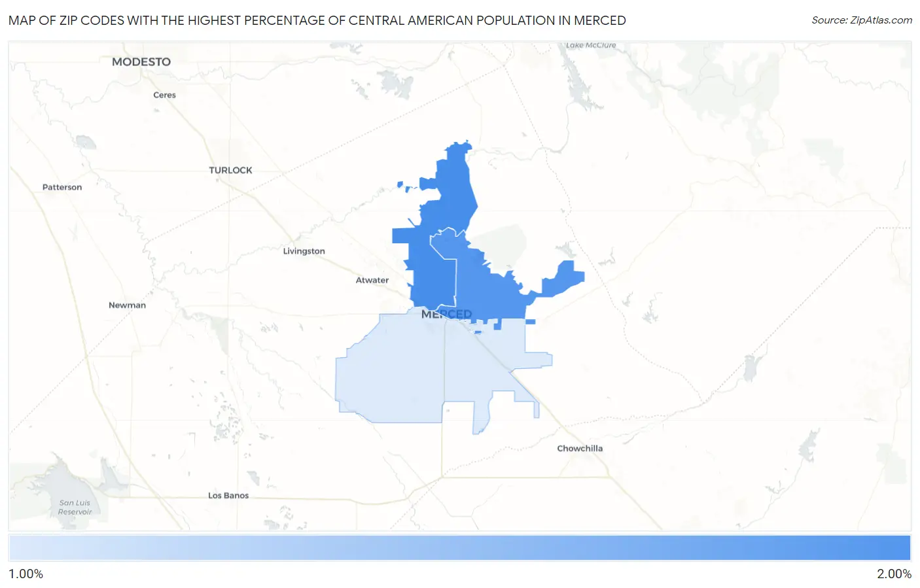Click the Chowchilla town label
Screen dimensions: 920x588
(x=580, y=448)
